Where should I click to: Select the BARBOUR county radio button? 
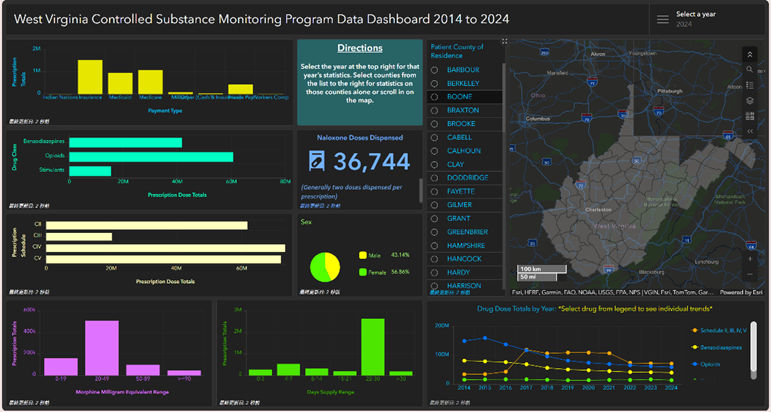point(435,69)
